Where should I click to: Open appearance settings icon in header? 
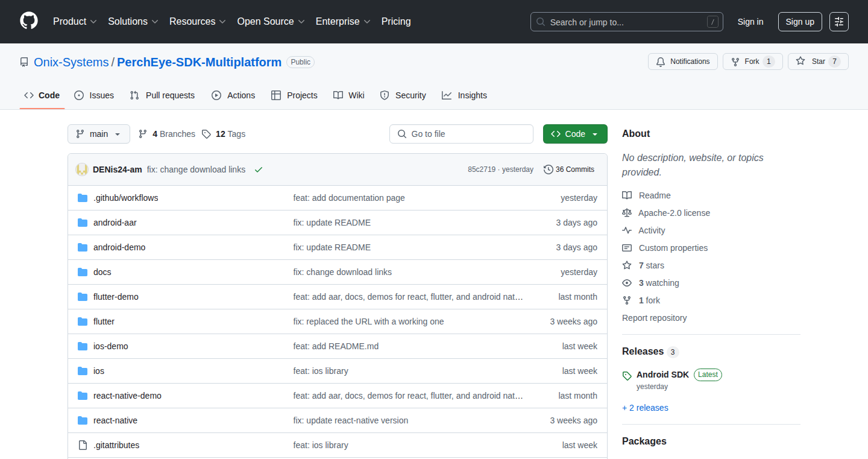tap(839, 22)
